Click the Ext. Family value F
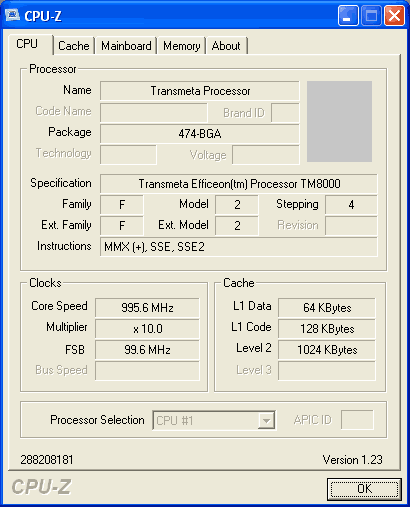Screen dimensions: 410x507 (122, 226)
